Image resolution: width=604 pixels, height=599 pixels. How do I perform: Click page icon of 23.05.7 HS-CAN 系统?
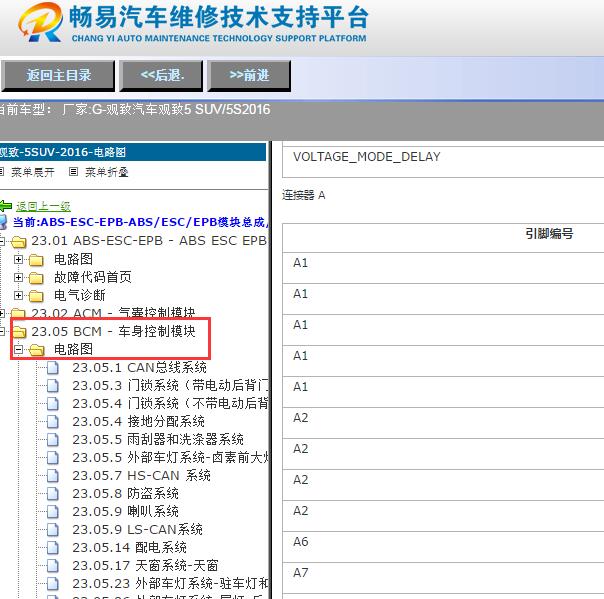pos(53,476)
